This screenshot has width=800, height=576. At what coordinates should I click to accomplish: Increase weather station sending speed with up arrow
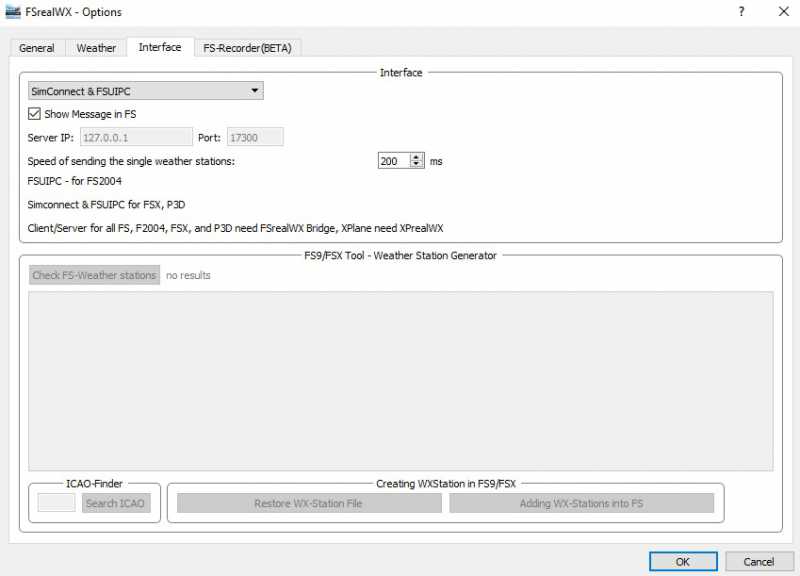(417, 157)
